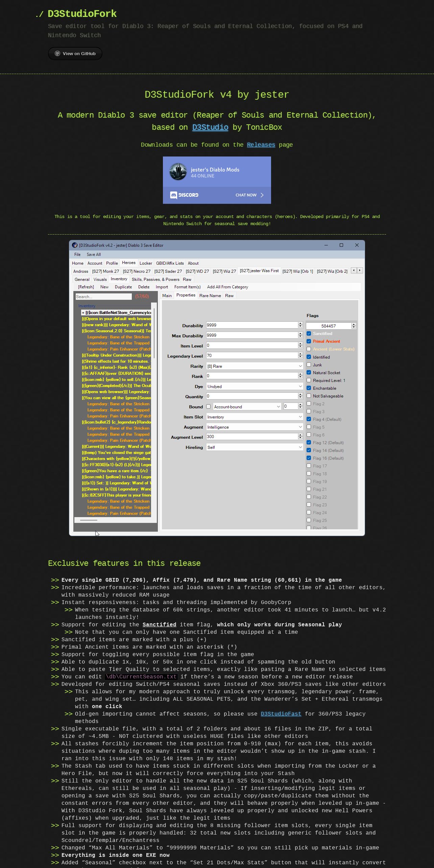Click the GitHub octocat icon
This screenshot has width=434, height=868.
[x=57, y=53]
